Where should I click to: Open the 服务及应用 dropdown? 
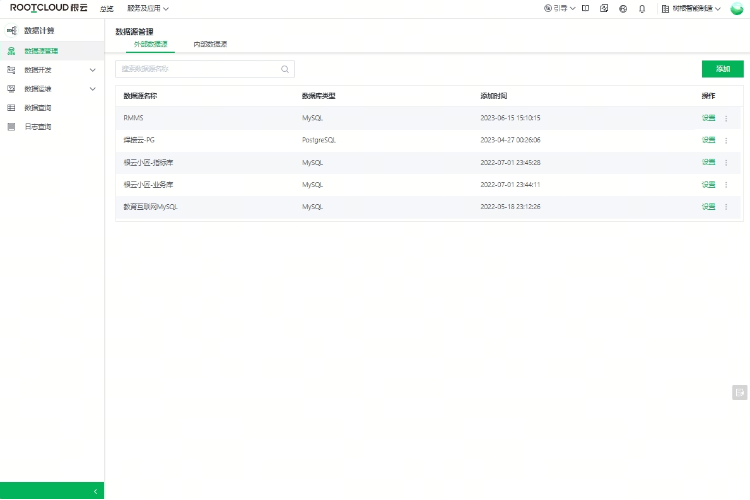148,8
